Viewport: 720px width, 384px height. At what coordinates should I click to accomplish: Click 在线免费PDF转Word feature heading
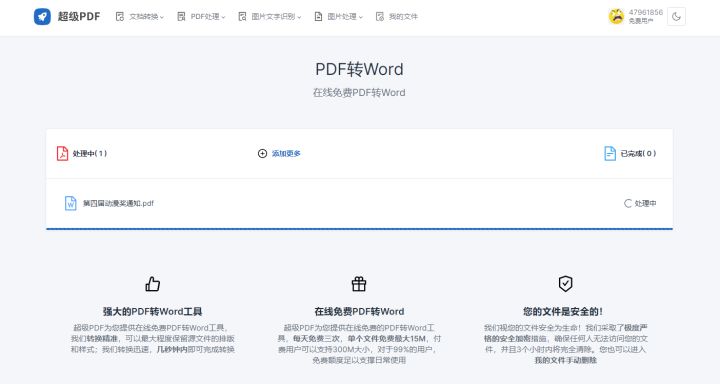click(x=359, y=311)
